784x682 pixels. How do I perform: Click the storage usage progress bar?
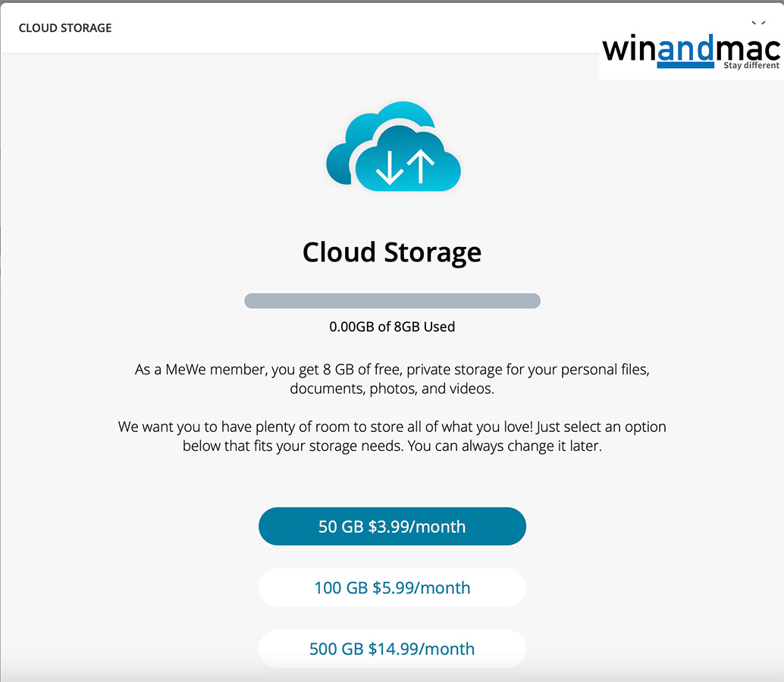tap(392, 301)
